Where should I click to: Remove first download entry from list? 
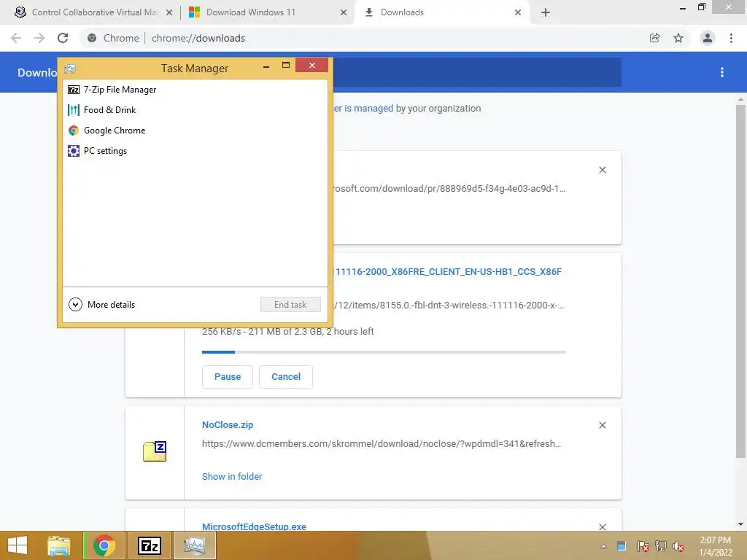[603, 170]
